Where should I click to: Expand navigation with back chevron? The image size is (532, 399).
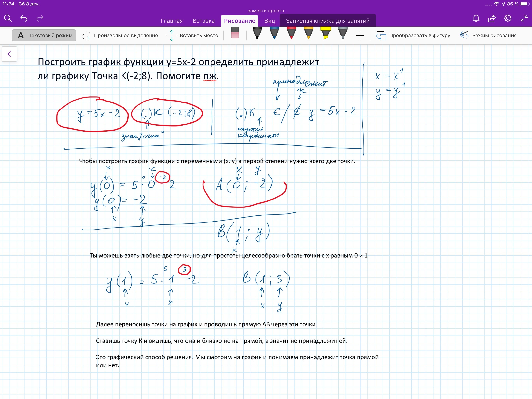pos(9,54)
